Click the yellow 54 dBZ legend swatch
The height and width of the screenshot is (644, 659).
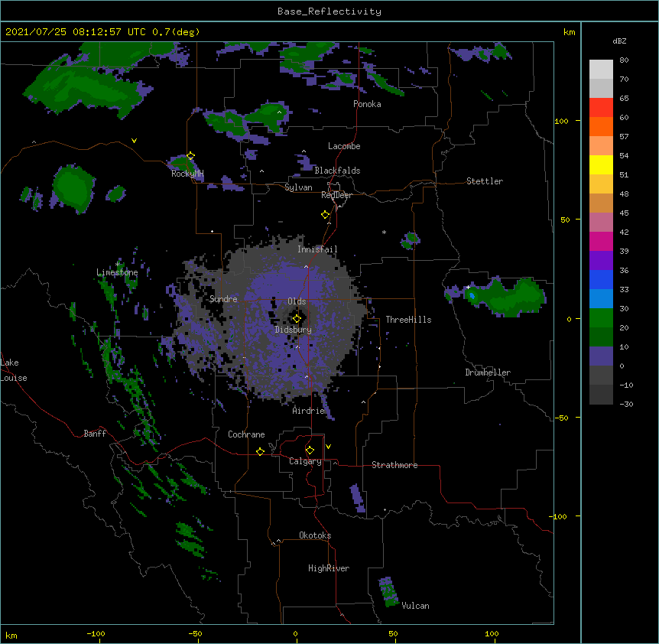point(601,164)
